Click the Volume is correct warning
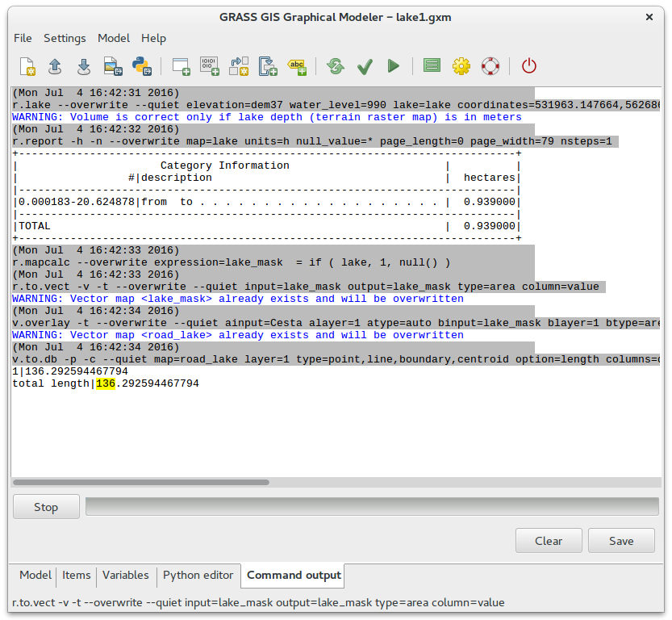The width and height of the screenshot is (672, 620). click(x=266, y=117)
